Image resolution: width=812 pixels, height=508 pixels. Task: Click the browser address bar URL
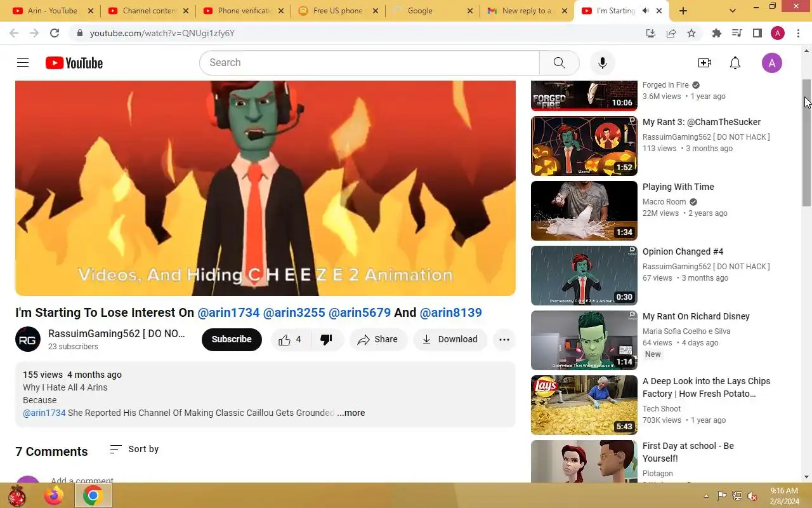[x=162, y=33]
